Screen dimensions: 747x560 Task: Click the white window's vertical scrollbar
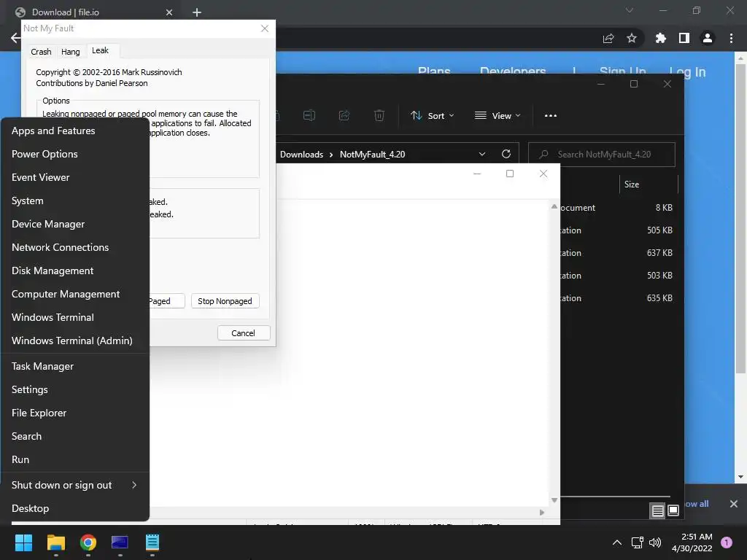pos(554,354)
